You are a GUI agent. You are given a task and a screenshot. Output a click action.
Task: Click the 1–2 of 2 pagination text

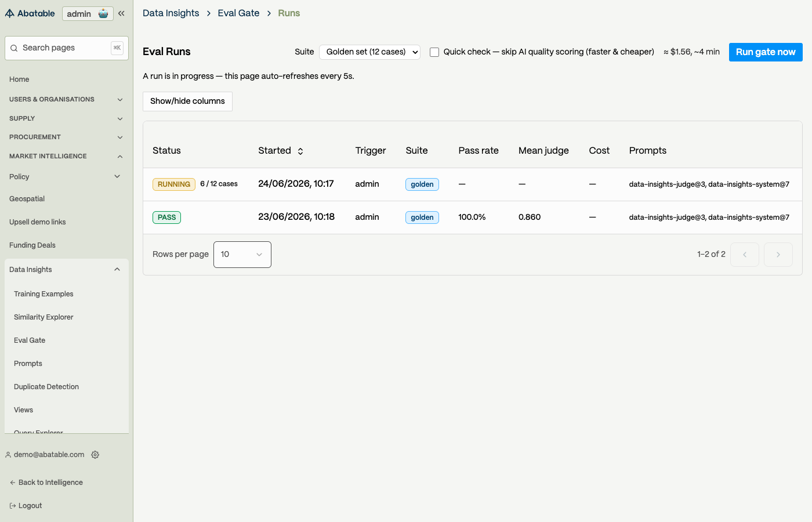pyautogui.click(x=711, y=255)
